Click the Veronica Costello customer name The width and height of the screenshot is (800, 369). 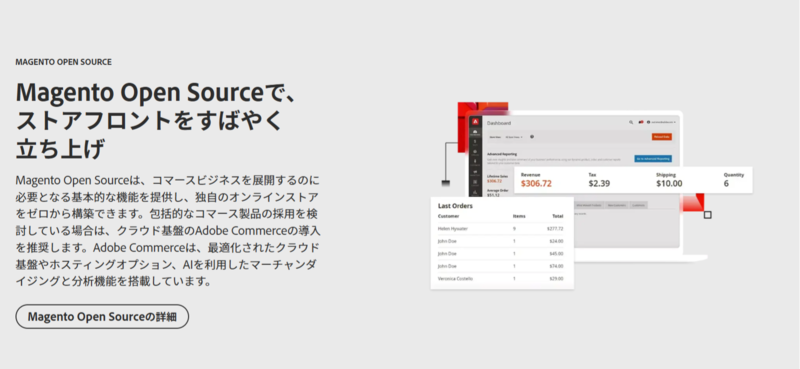[455, 279]
